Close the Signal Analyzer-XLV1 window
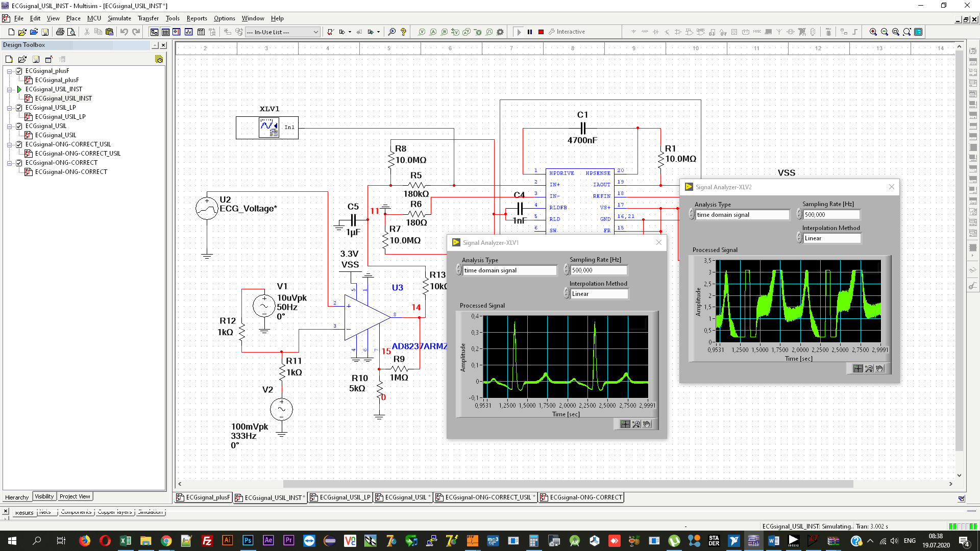Image resolution: width=980 pixels, height=551 pixels. (659, 242)
